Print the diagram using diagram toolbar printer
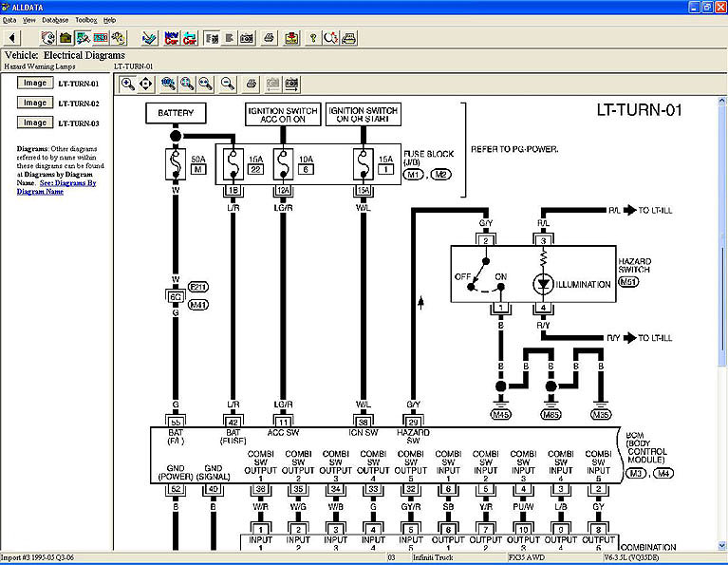This screenshot has width=728, height=565. click(252, 84)
